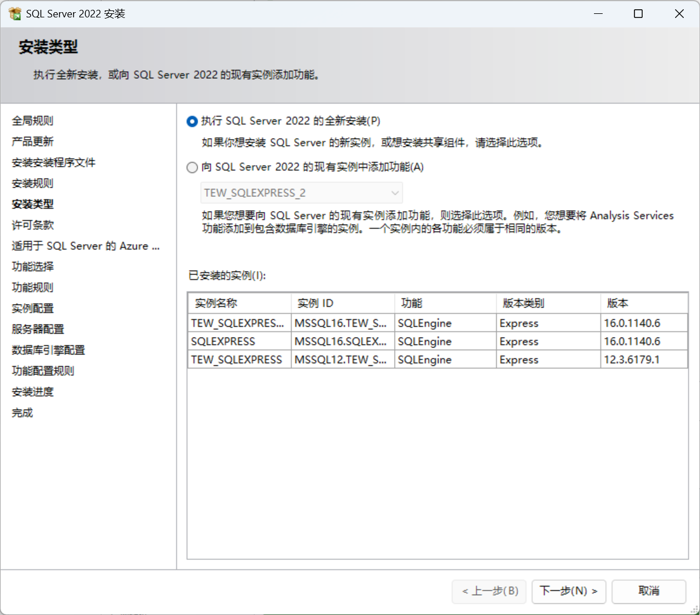Select the TEW_SQLEXPRESS instance name cell
This screenshot has width=700, height=615.
(x=239, y=360)
